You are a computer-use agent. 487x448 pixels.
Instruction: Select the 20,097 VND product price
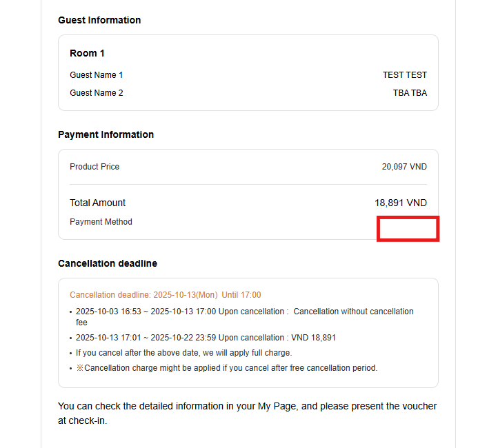click(404, 167)
